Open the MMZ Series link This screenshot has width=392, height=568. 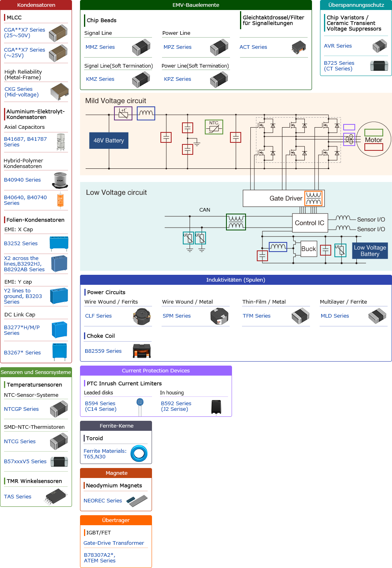click(x=100, y=47)
